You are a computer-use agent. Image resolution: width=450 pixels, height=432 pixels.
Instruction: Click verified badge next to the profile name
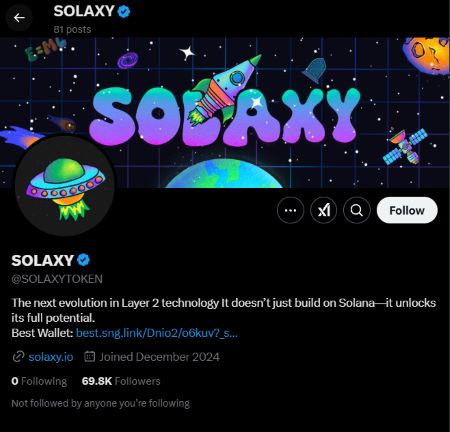click(83, 260)
